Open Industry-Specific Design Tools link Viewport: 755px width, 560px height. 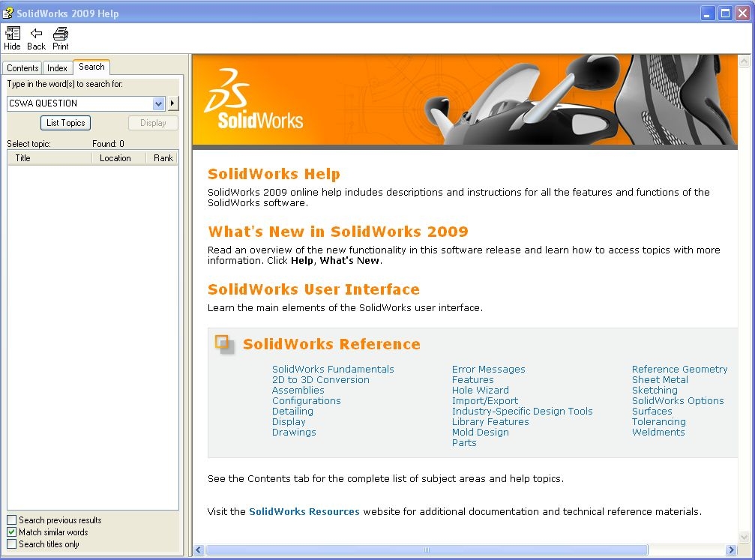pos(522,412)
